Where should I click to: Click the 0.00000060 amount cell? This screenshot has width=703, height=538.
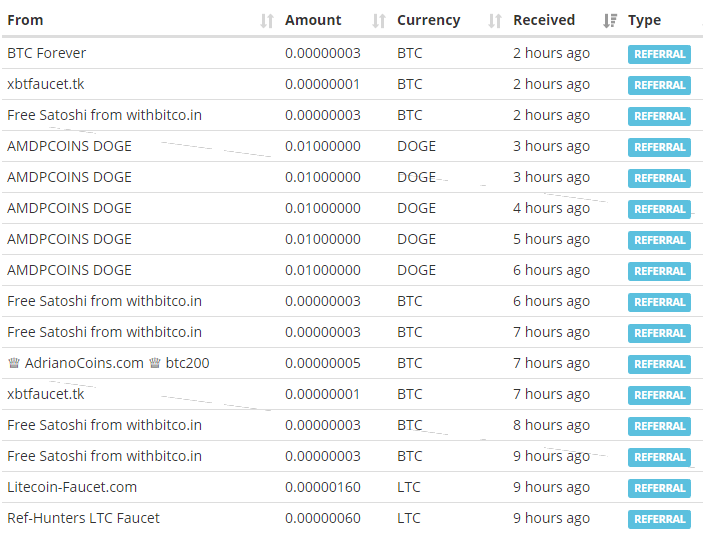[x=322, y=518]
